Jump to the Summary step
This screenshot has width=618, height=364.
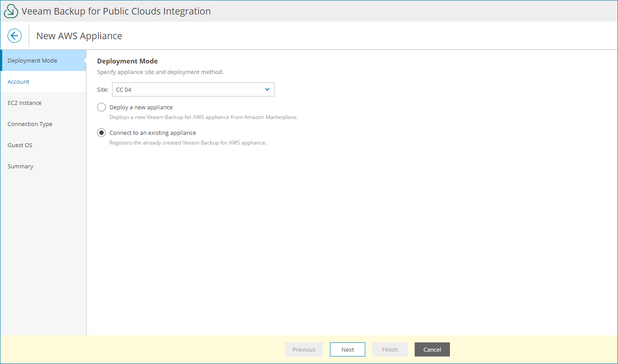[20, 166]
